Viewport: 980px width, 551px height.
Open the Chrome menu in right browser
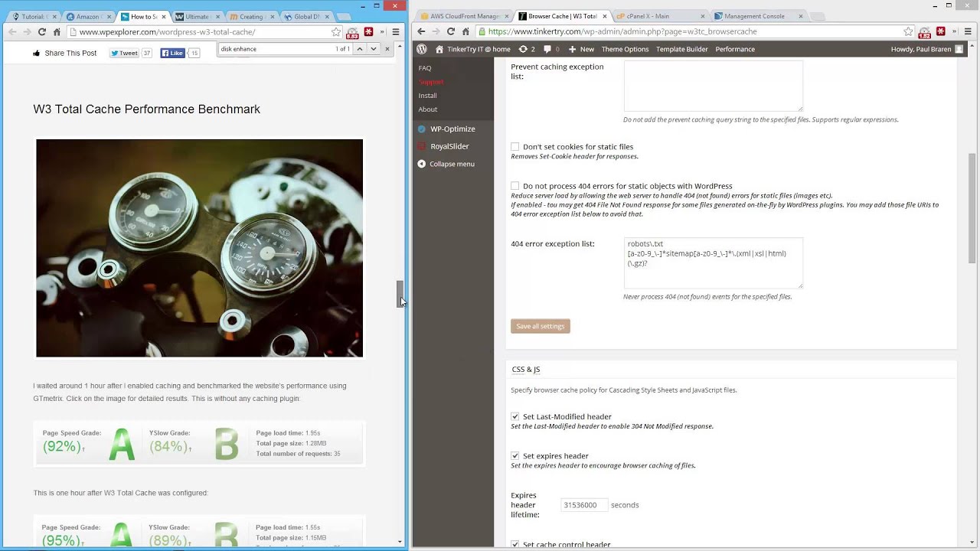(x=968, y=32)
